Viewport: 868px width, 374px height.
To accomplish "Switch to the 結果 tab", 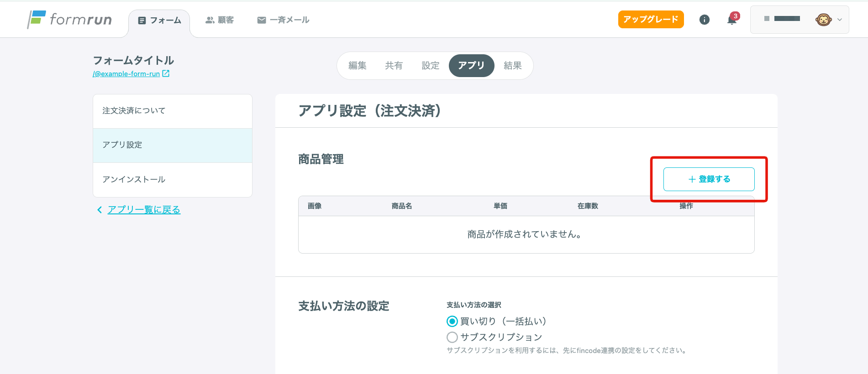I will pos(512,66).
